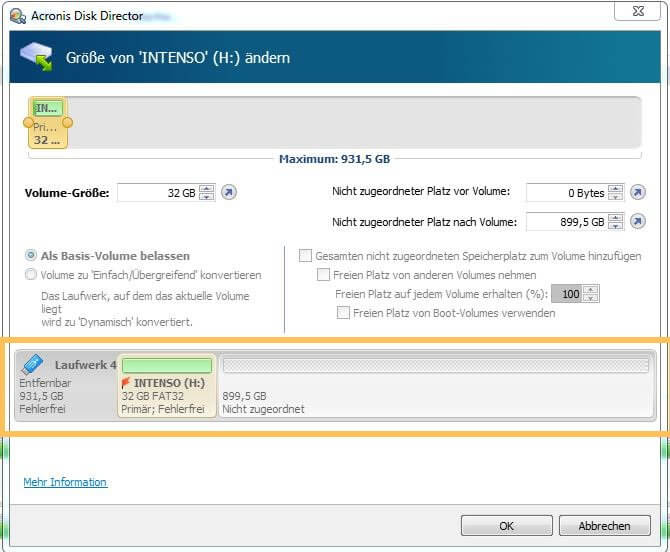This screenshot has width=670, height=552.
Task: Click the Volume-Größe spinner arrows
Action: (x=207, y=192)
